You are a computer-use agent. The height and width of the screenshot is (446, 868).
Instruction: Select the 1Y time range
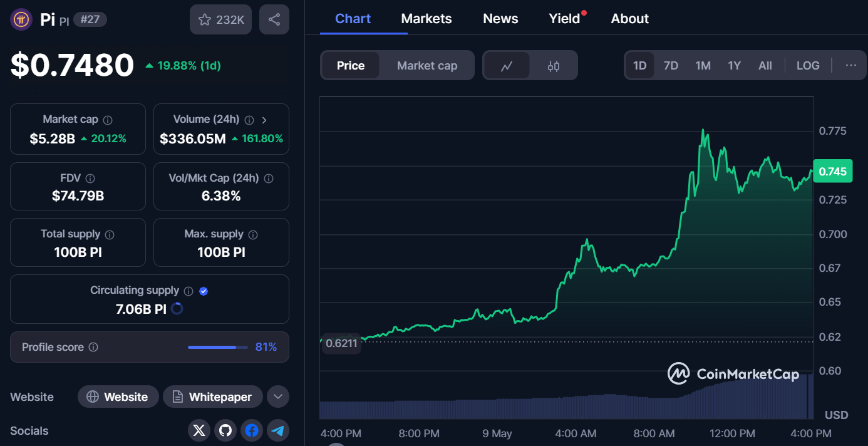coord(735,66)
